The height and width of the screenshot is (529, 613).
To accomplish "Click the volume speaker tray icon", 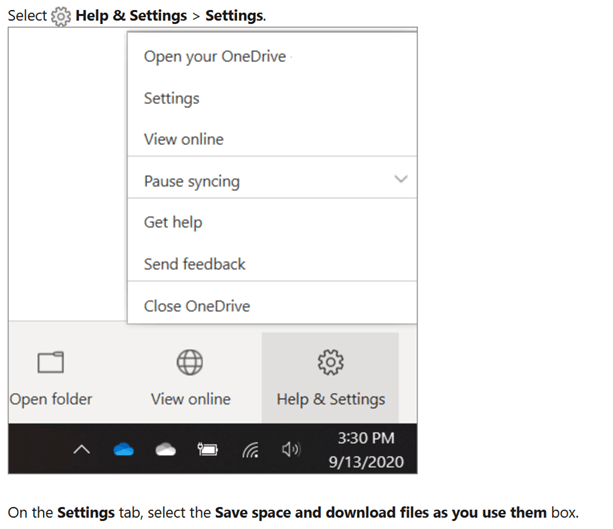I will (291, 450).
